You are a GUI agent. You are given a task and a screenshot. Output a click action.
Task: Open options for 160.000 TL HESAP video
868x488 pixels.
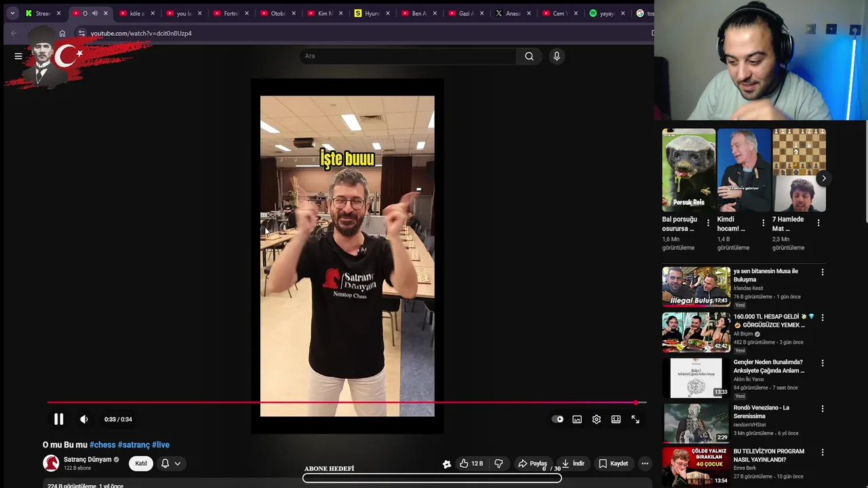[823, 317]
